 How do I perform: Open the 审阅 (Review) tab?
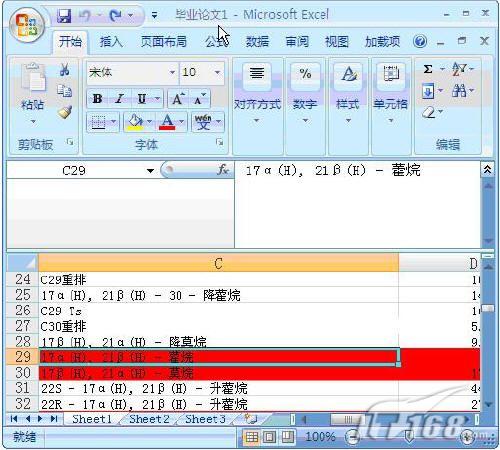coord(297,42)
